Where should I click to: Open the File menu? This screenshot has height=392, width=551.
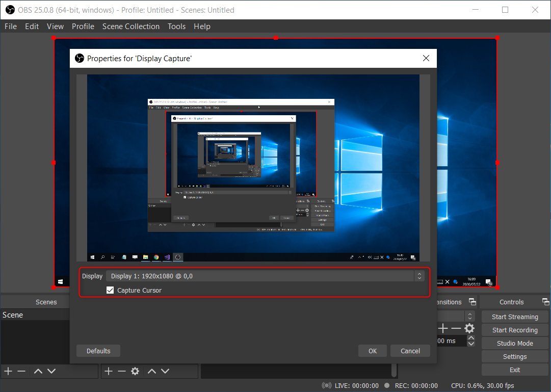pos(11,27)
